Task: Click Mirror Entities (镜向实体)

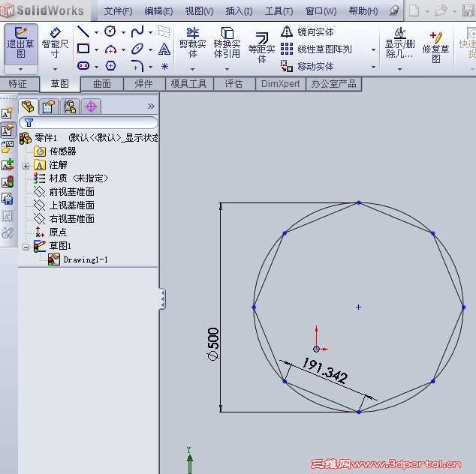Action: tap(307, 31)
